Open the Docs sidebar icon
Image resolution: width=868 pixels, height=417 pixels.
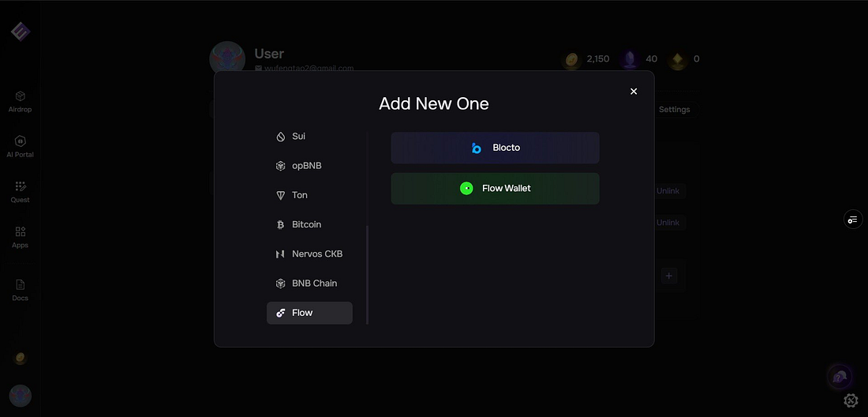click(20, 290)
